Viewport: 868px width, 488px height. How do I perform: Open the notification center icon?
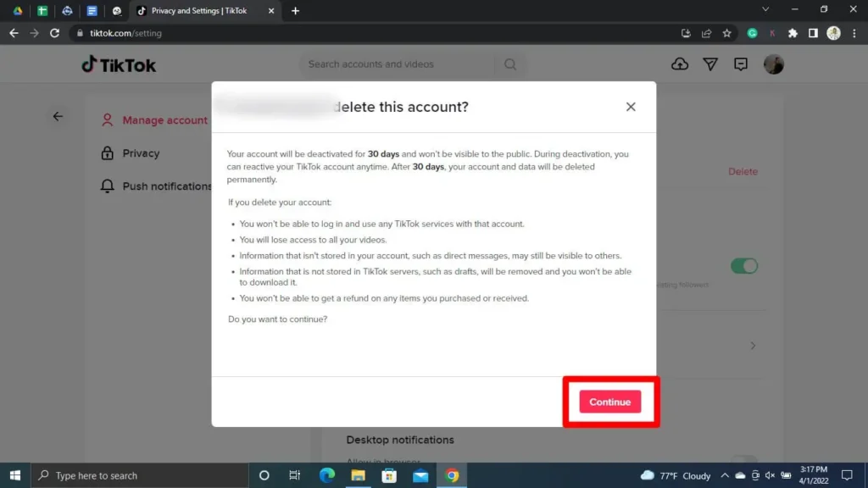(x=847, y=475)
